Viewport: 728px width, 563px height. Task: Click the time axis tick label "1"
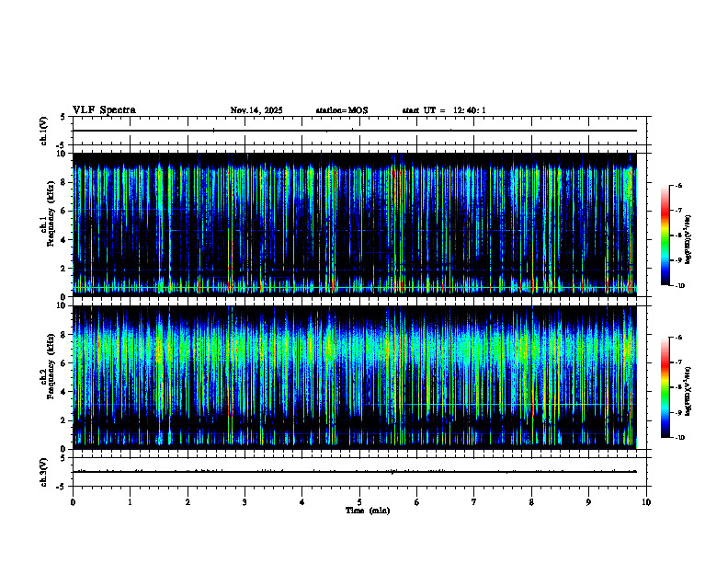click(130, 502)
